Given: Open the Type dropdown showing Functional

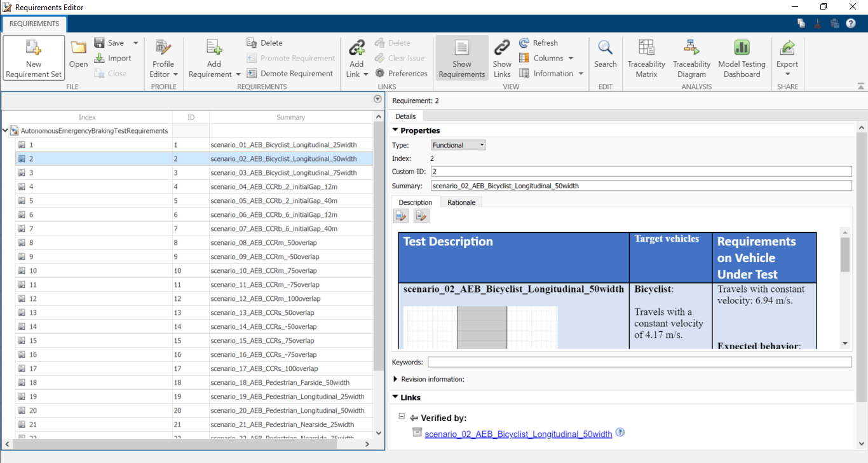Looking at the screenshot, I should [x=458, y=145].
